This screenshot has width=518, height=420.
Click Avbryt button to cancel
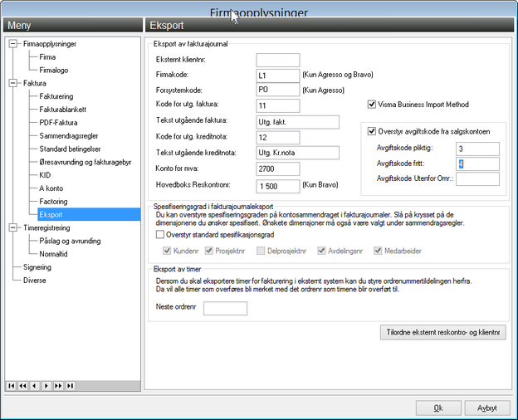[x=487, y=408]
